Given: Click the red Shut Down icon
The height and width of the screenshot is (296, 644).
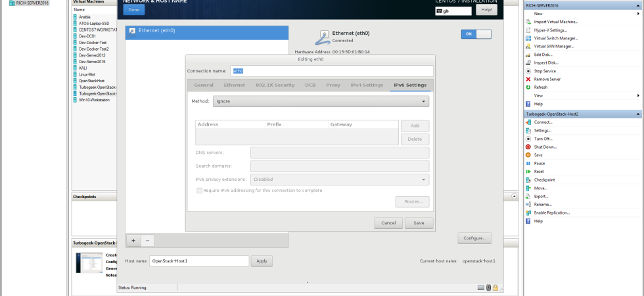Looking at the screenshot, I should click(x=528, y=147).
